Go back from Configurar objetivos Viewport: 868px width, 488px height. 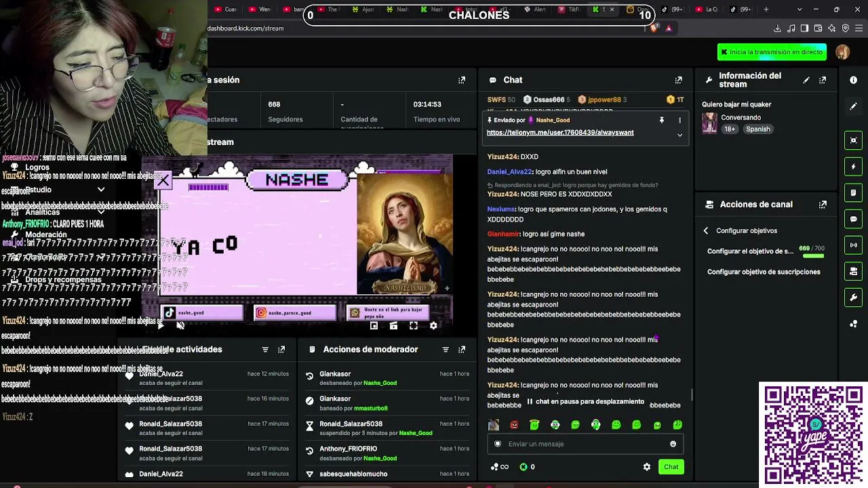pyautogui.click(x=706, y=230)
